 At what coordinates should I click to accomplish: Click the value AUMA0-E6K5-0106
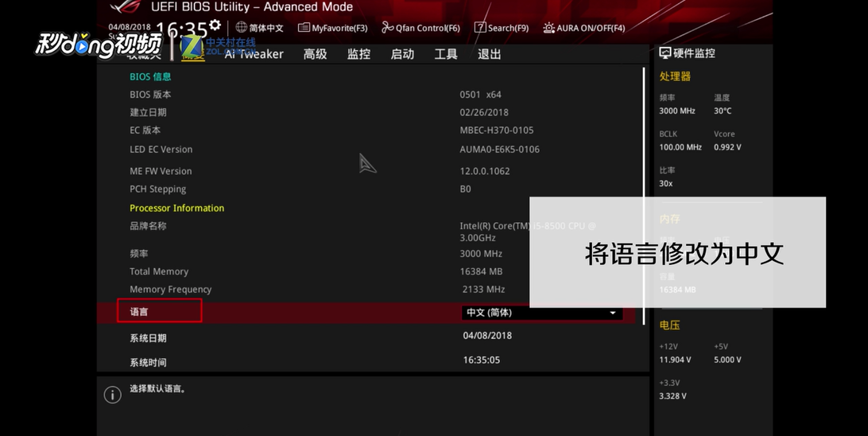[x=499, y=149]
